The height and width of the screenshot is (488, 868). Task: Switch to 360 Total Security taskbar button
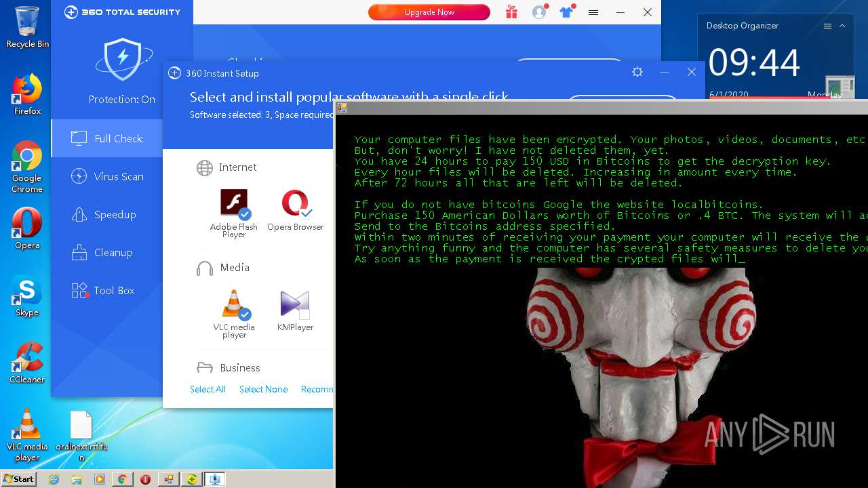[192, 479]
